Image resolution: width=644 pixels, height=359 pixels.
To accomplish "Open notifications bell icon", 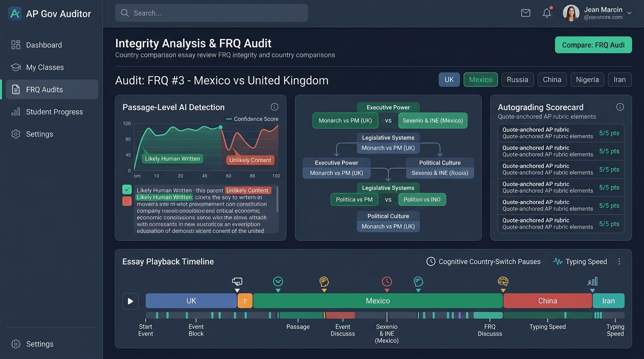I will coord(547,13).
